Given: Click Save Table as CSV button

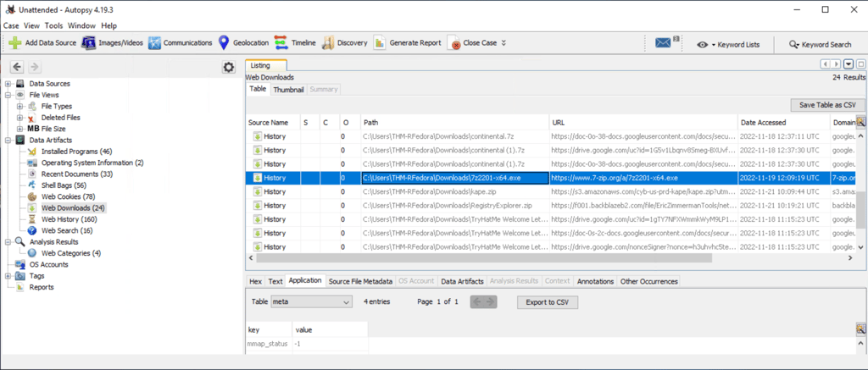Looking at the screenshot, I should pyautogui.click(x=827, y=104).
